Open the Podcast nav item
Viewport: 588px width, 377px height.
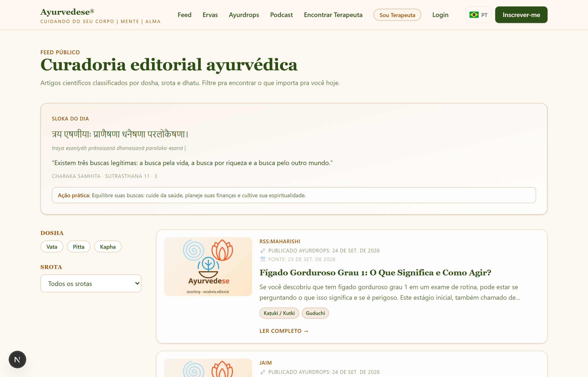281,15
